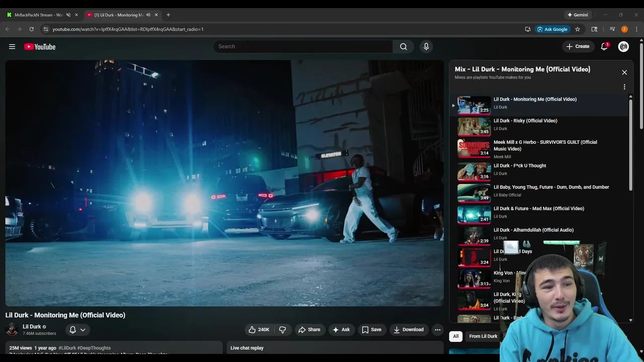Bookmark this page with star icon

[578, 29]
